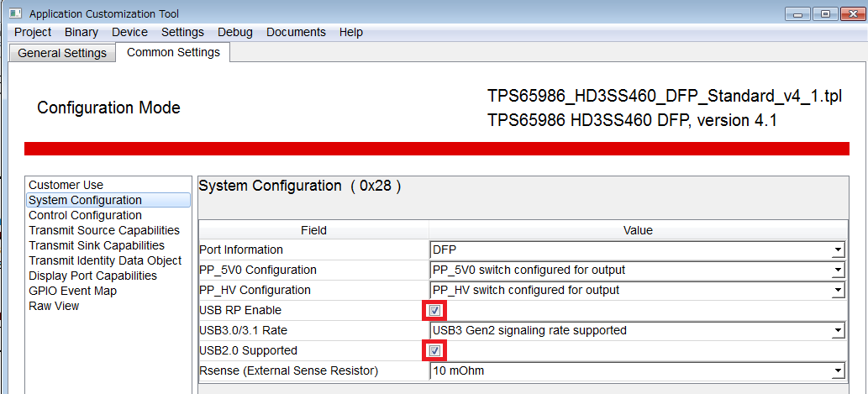Viewport: 868px width, 394px height.
Task: Click the Configuration Mode heading
Action: click(108, 108)
